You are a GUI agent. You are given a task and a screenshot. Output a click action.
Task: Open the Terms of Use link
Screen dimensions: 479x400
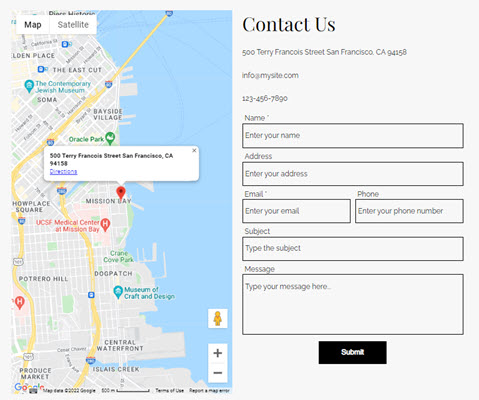coord(169,390)
